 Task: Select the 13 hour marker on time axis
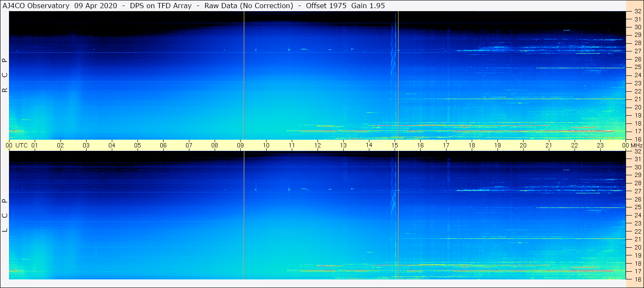pyautogui.click(x=343, y=145)
